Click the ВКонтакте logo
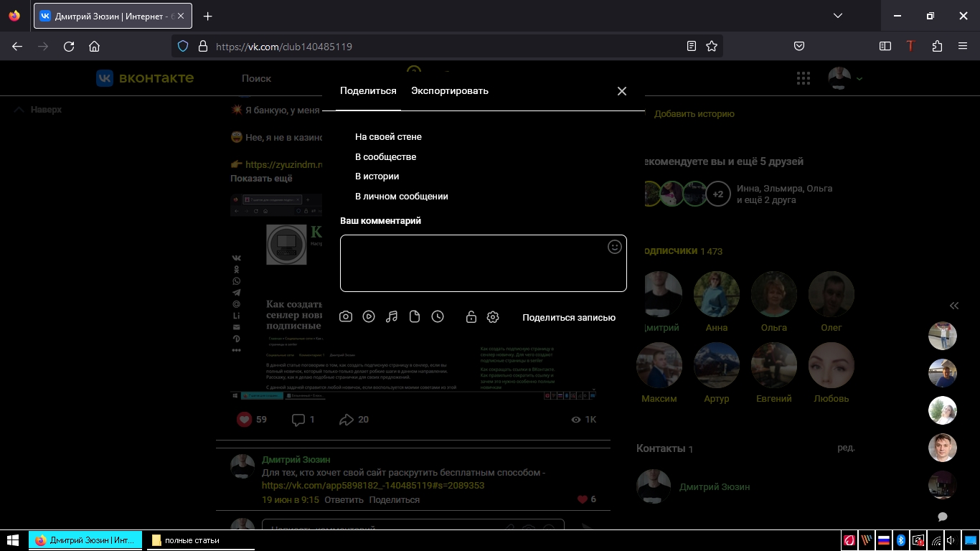Screen dimensions: 980x551 click(145, 78)
